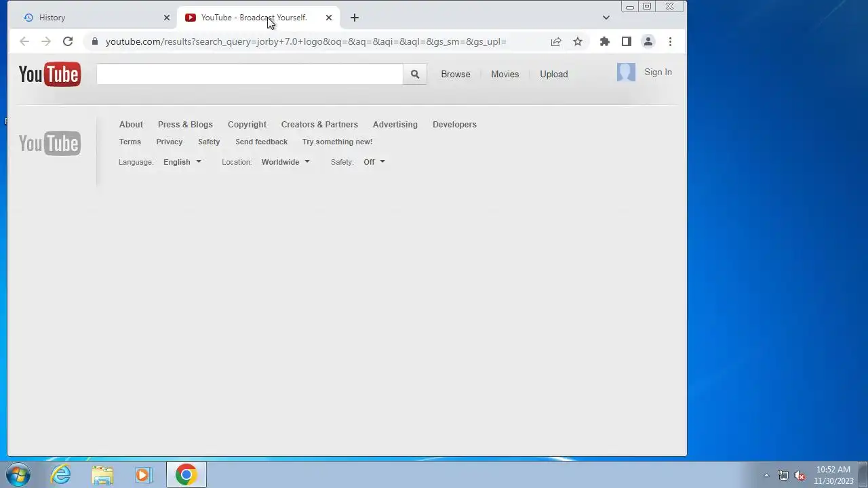Screen dimensions: 868x488
Task: Share this page via the share icon
Action: point(556,41)
